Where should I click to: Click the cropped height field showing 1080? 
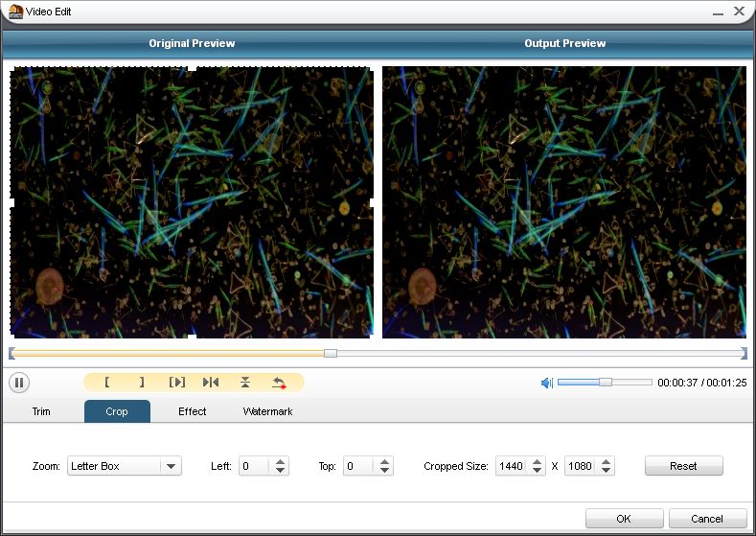581,466
